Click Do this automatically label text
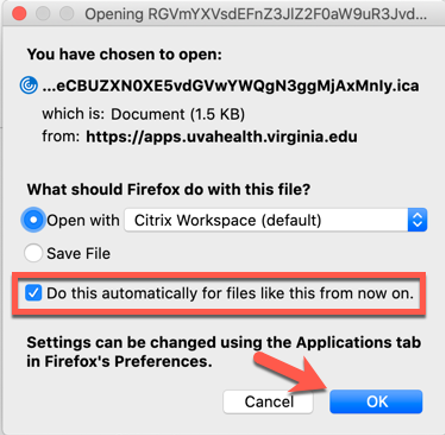Viewport: 445px width, 435px height. pos(230,293)
